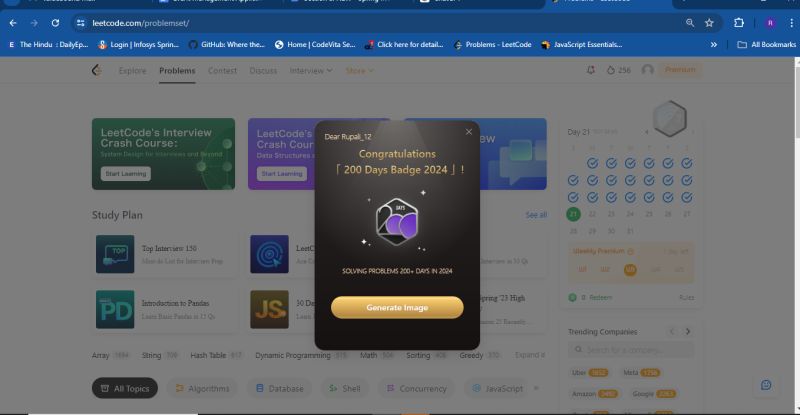The height and width of the screenshot is (415, 800).
Task: Open the JavaScript Essentials bookmark
Action: [582, 44]
